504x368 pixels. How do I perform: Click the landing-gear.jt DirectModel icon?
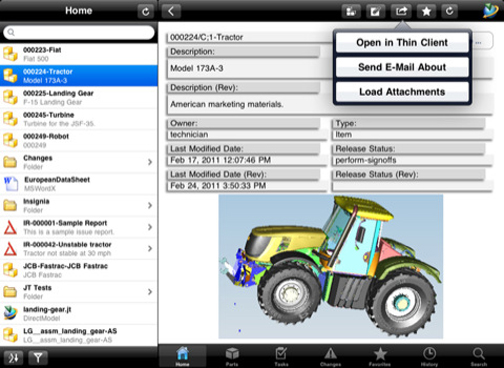coord(10,313)
